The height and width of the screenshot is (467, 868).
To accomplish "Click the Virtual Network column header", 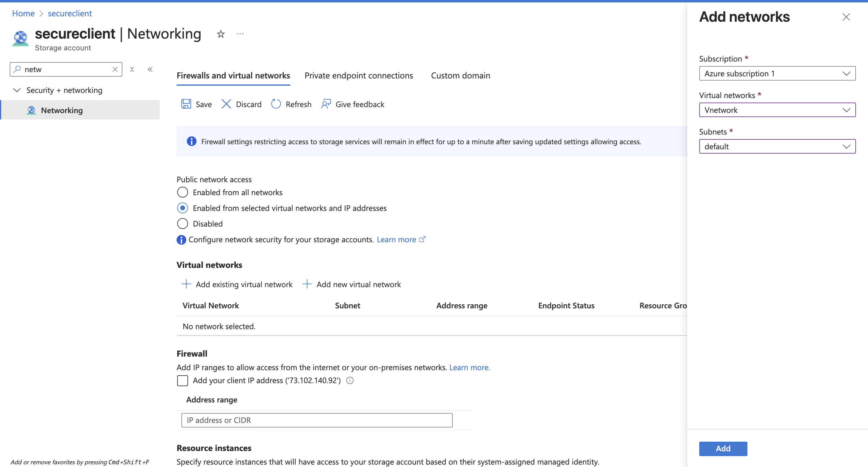I will (x=211, y=306).
